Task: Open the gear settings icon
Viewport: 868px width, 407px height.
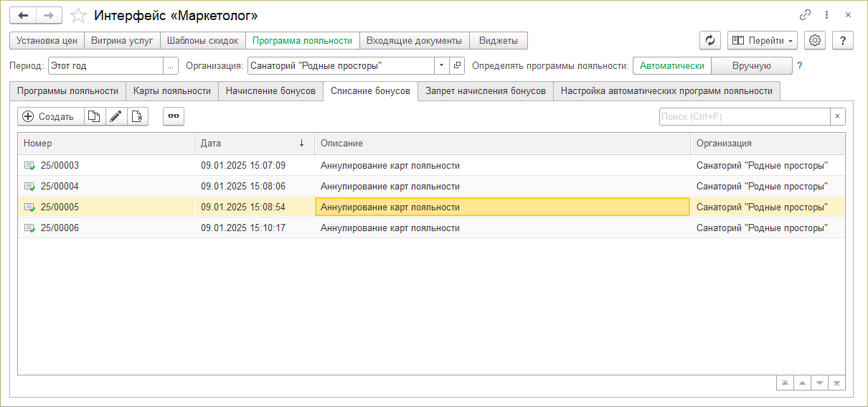Action: pos(815,41)
